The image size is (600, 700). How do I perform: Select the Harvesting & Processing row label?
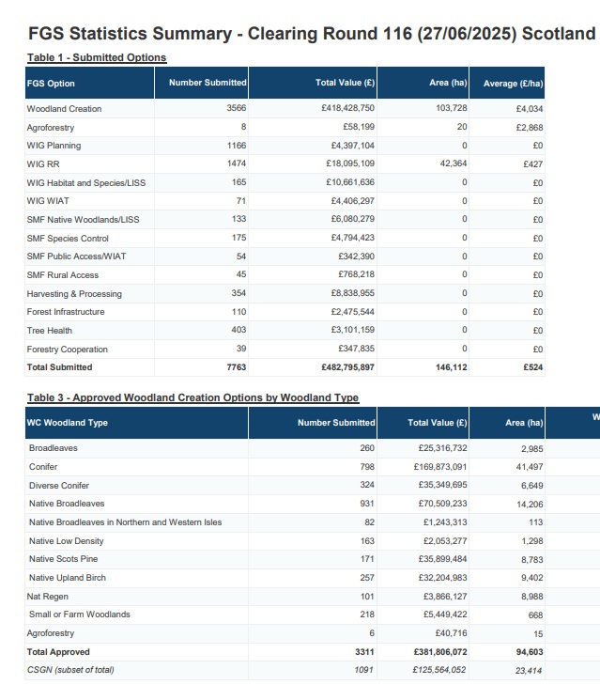pos(74,294)
